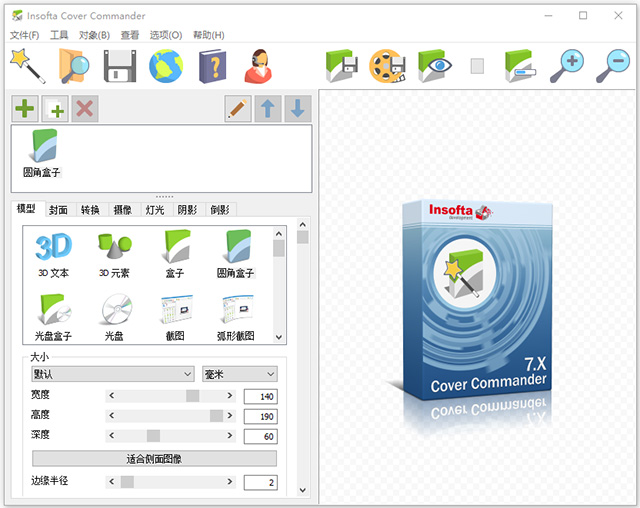Viewport: 640px width, 508px height.
Task: Click panel scrollbar down arrow at bottom
Action: [302, 490]
